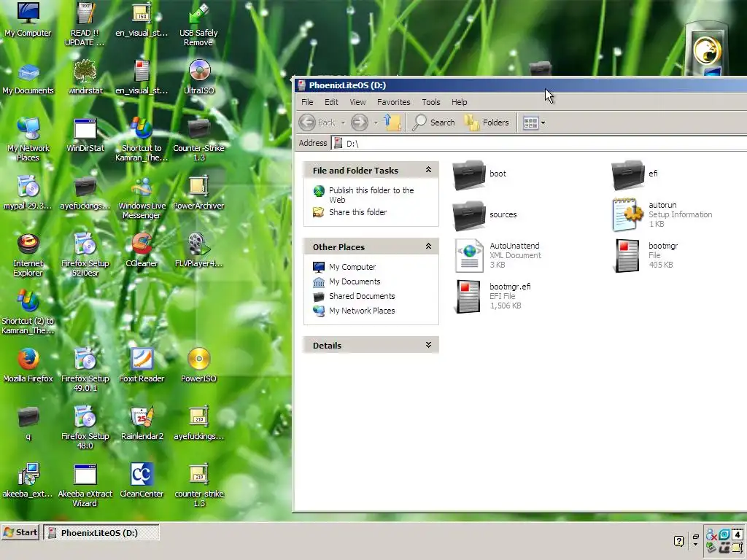This screenshot has height=560, width=747.
Task: Select the WinDirStat desktop shortcut
Action: 85,135
